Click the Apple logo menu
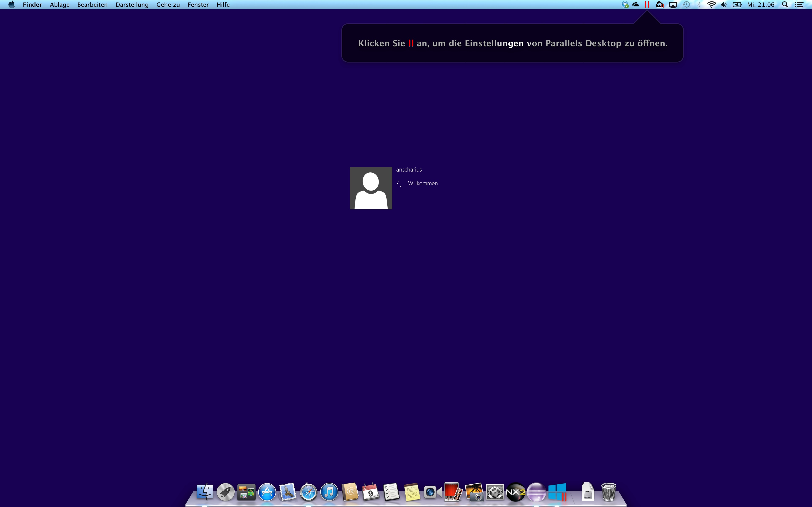This screenshot has height=507, width=812. (x=11, y=5)
